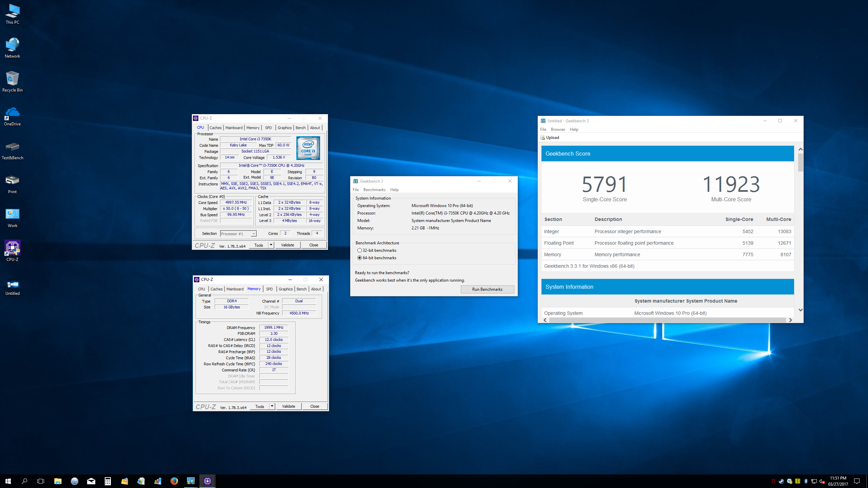This screenshot has height=488, width=868.
Task: Open Mainboard tab in upper CPU-Z window
Action: [234, 128]
